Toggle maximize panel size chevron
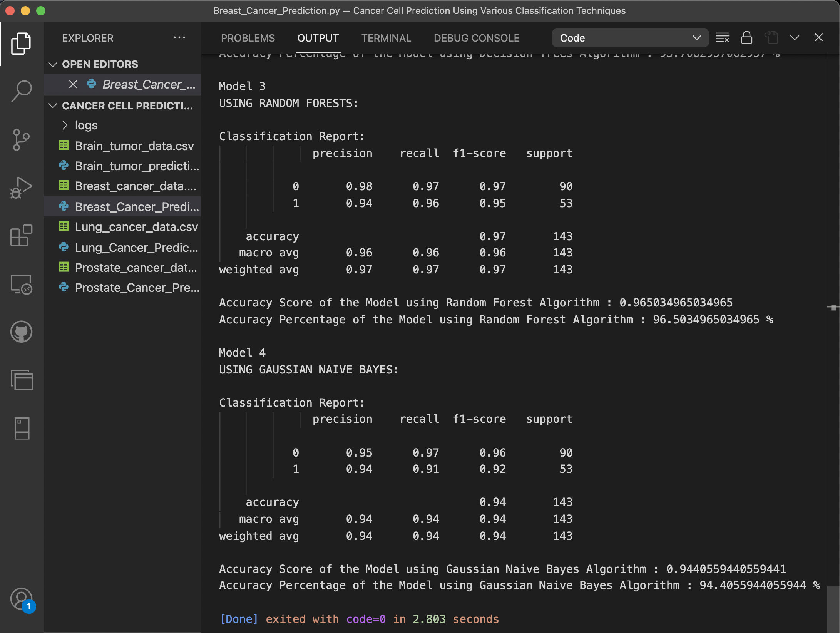 [x=795, y=37]
